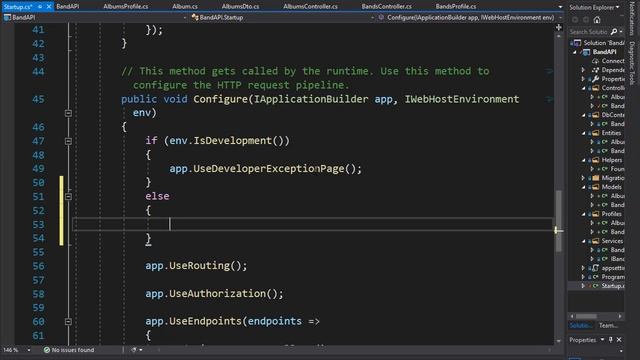Collapse the Helpers folder
640x360 pixels.
pos(584,160)
